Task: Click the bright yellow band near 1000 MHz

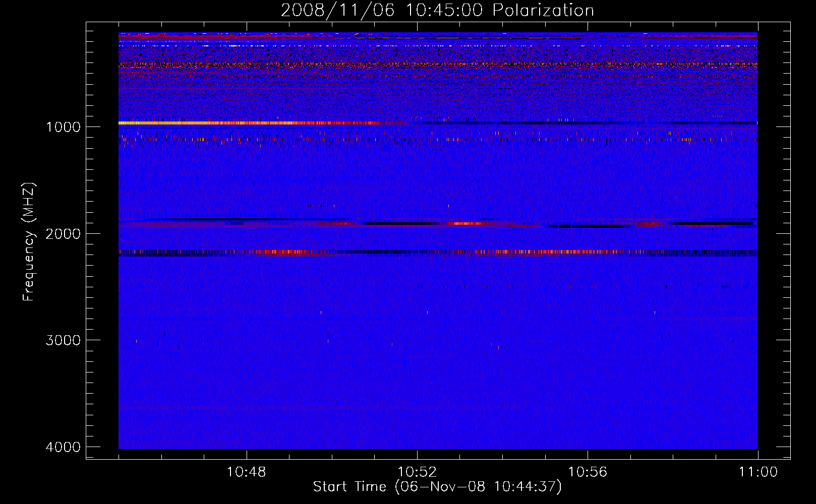Action: (x=252, y=123)
